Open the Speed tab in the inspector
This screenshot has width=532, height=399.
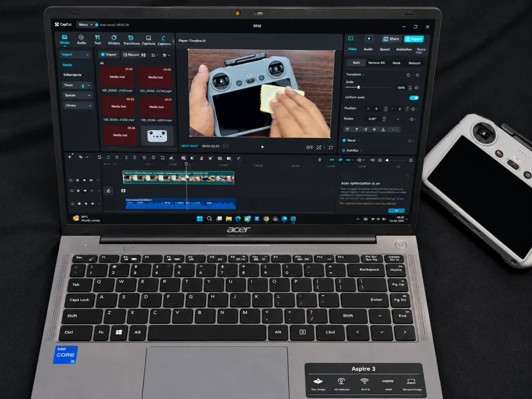[384, 49]
